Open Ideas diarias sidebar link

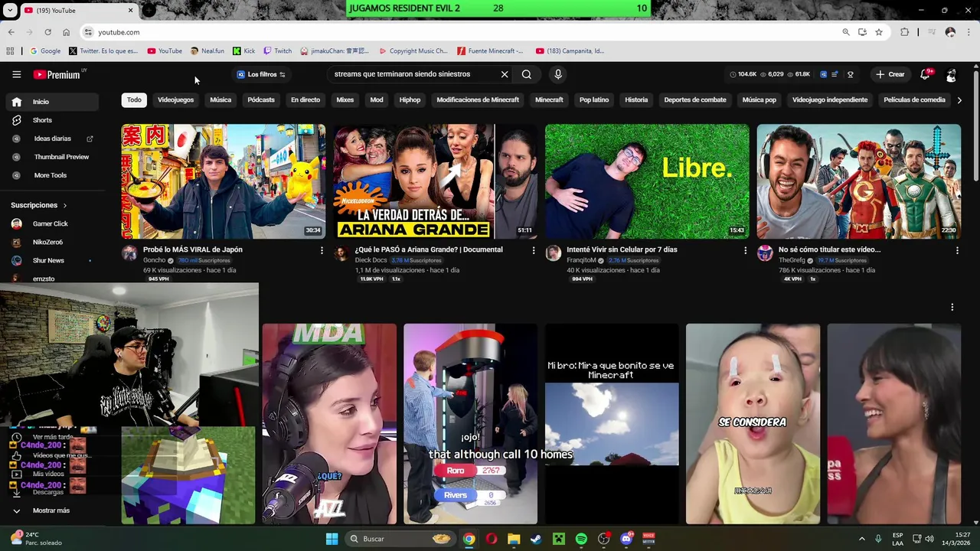pos(52,139)
